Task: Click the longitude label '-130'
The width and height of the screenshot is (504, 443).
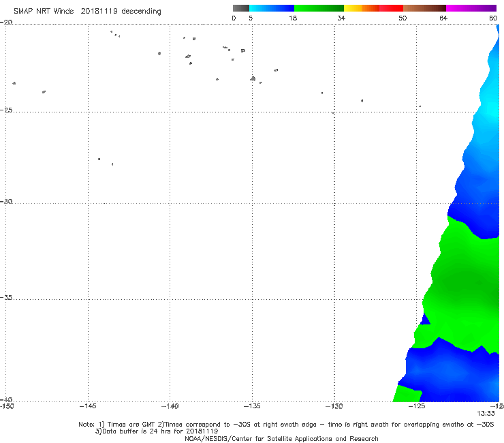Action: (334, 406)
